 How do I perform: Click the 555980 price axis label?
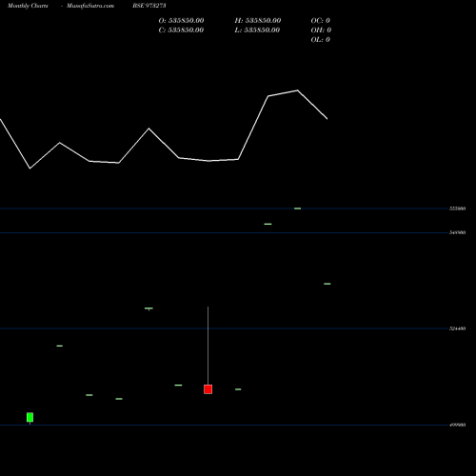point(458,208)
